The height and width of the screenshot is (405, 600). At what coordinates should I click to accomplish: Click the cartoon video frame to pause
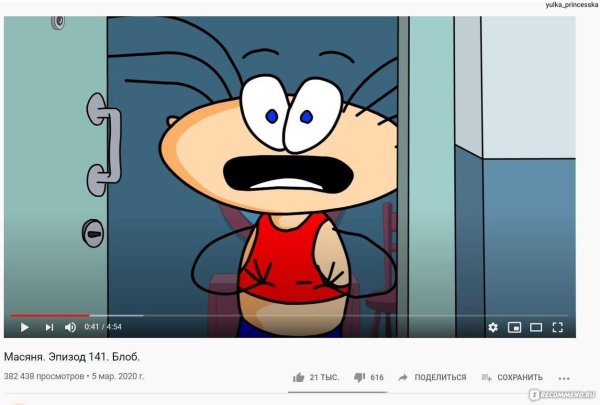coord(290,165)
